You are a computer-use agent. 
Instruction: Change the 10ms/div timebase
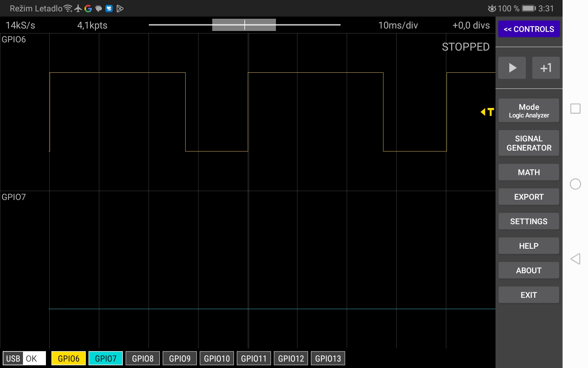click(398, 25)
